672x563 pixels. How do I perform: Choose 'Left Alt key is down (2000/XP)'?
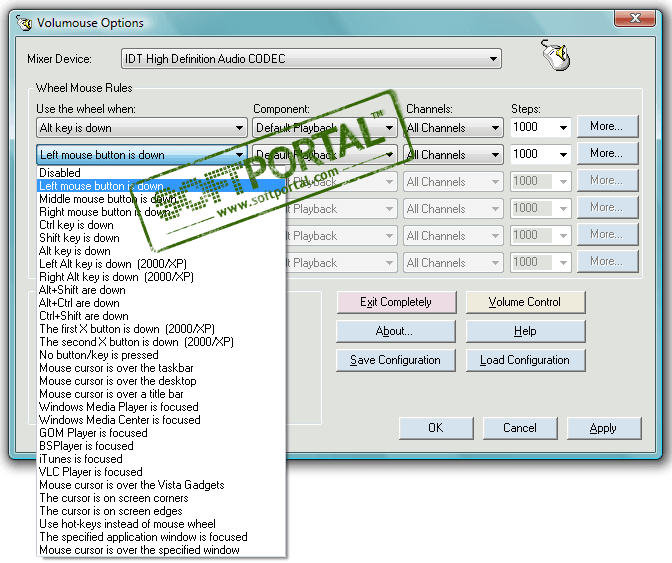coord(161,264)
